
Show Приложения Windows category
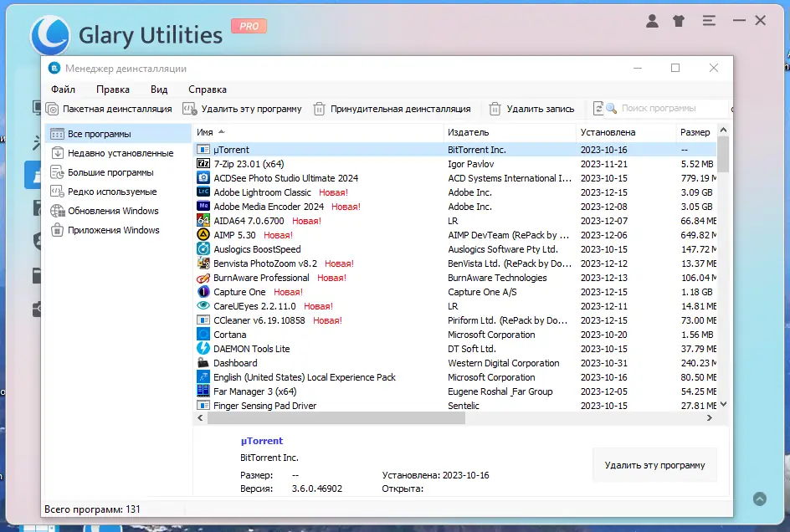[x=101, y=229]
